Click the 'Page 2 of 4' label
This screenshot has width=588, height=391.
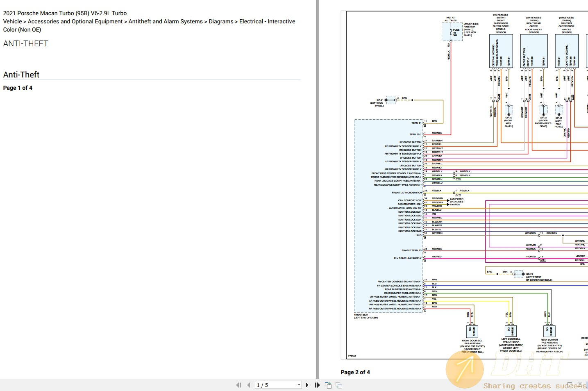(x=355, y=372)
